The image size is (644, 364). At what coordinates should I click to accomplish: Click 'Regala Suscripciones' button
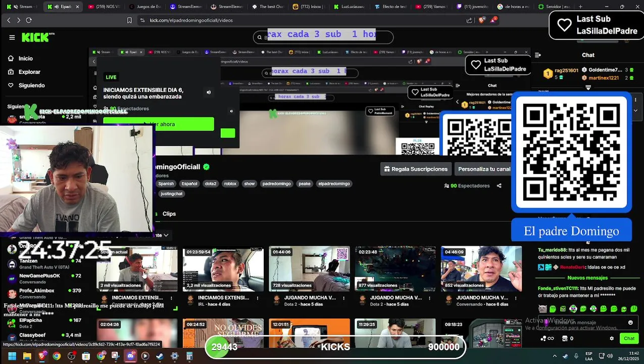click(416, 169)
